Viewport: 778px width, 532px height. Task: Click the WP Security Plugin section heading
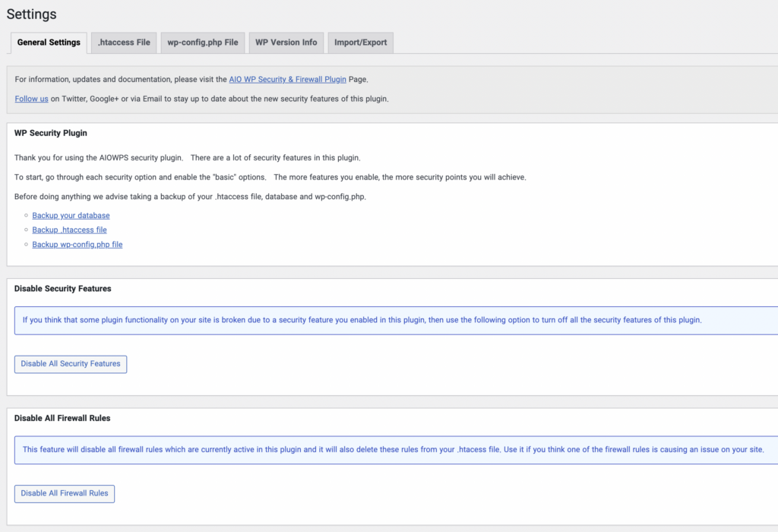click(51, 133)
